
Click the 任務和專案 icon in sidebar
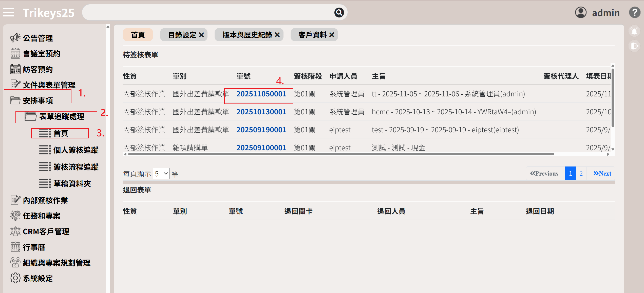pos(15,216)
